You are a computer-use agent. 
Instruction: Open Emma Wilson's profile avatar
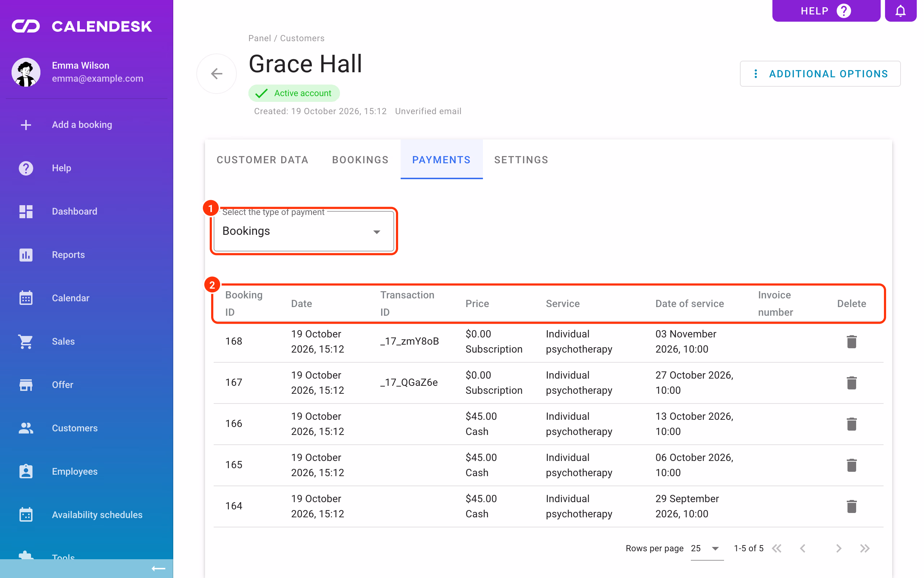[26, 72]
